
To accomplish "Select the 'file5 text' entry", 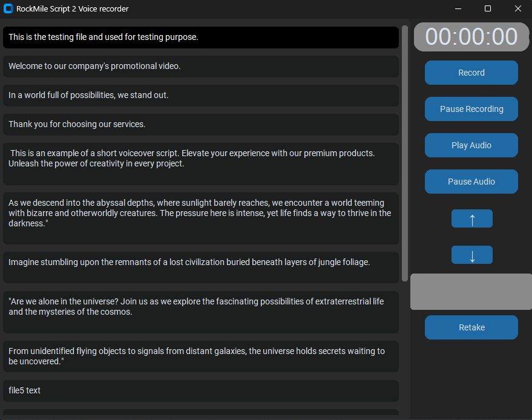I will tap(200, 390).
